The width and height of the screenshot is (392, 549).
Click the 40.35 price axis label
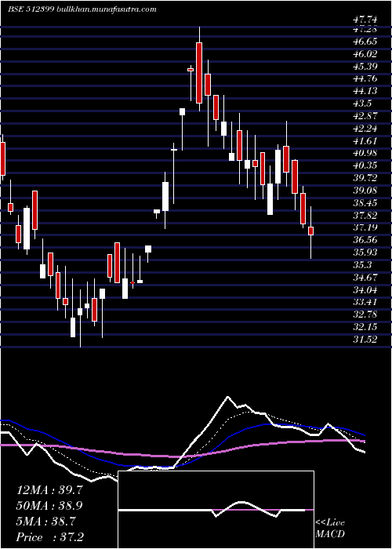coord(365,165)
